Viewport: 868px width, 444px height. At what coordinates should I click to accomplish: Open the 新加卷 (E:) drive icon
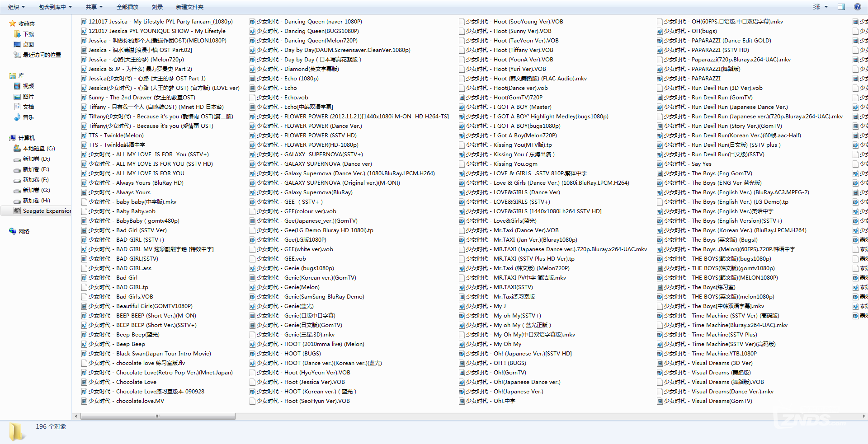click(17, 169)
